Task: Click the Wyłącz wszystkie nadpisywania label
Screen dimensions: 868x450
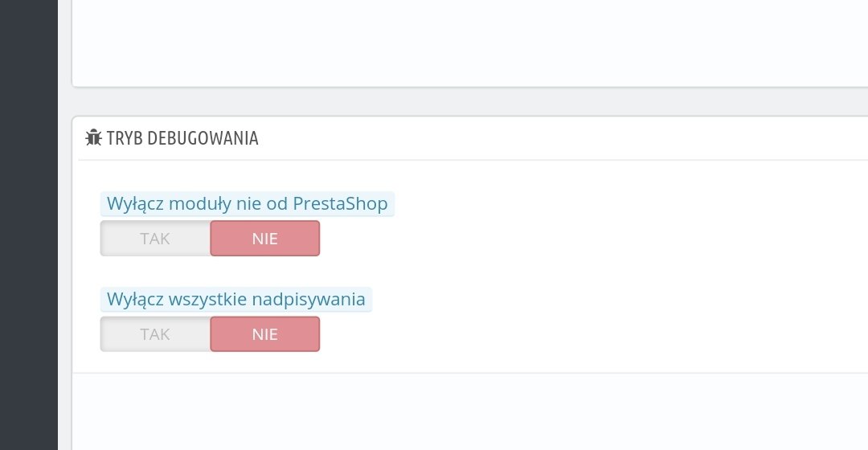Action: coord(235,300)
